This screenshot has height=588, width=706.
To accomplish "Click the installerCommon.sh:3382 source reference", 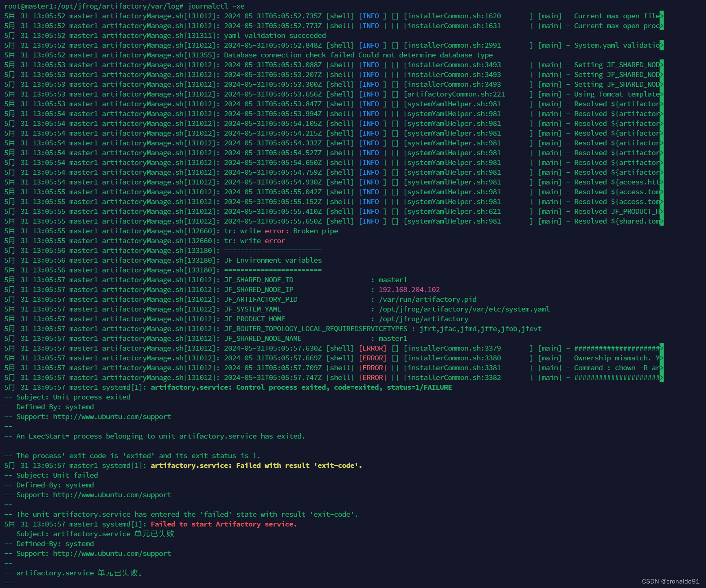I will pos(454,377).
